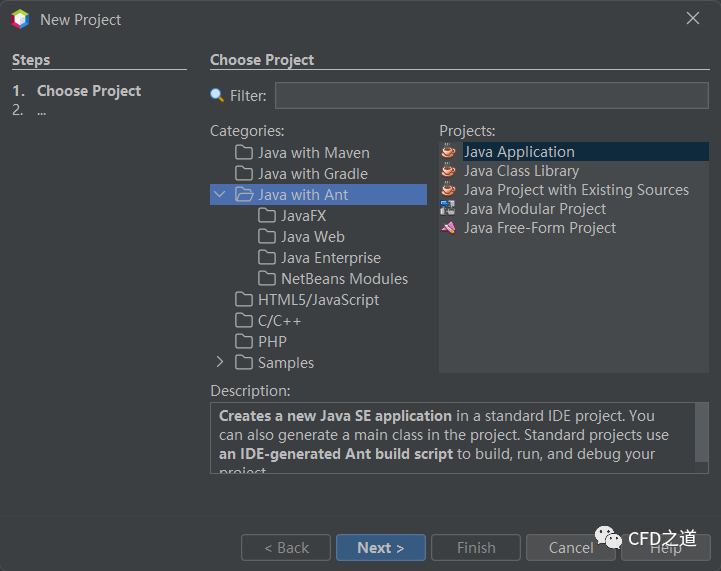The width and height of the screenshot is (721, 571).
Task: Select the Java Enterprise category
Action: tap(330, 258)
